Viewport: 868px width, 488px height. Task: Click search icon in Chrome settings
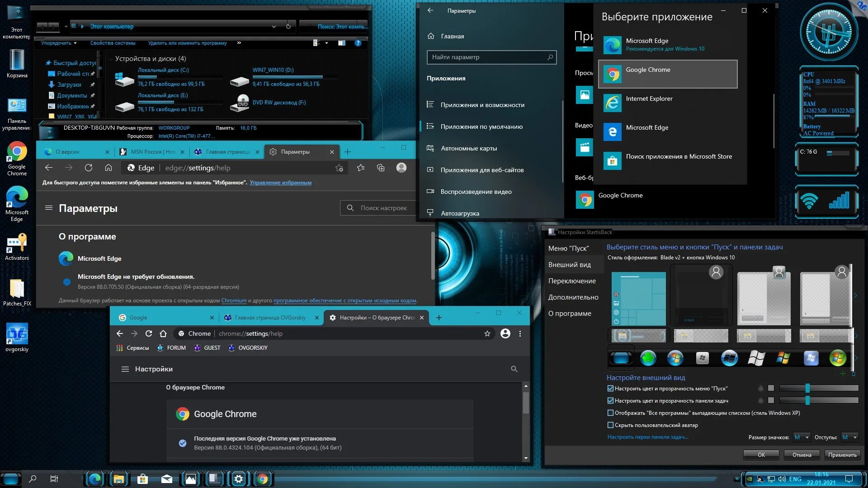(x=514, y=369)
